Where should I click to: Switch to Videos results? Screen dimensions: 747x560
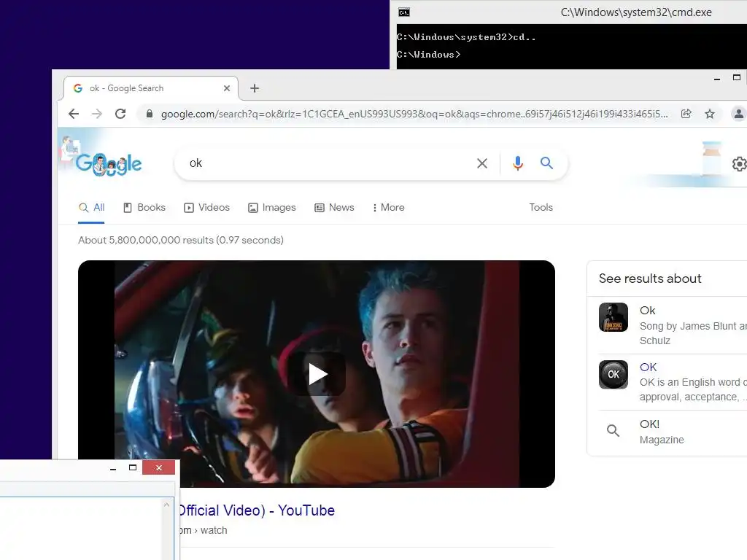206,208
